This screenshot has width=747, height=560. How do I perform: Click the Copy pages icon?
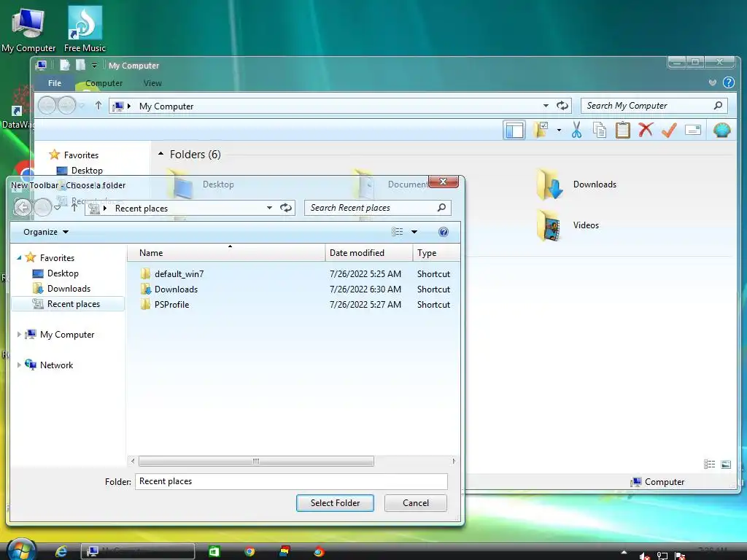pos(600,130)
